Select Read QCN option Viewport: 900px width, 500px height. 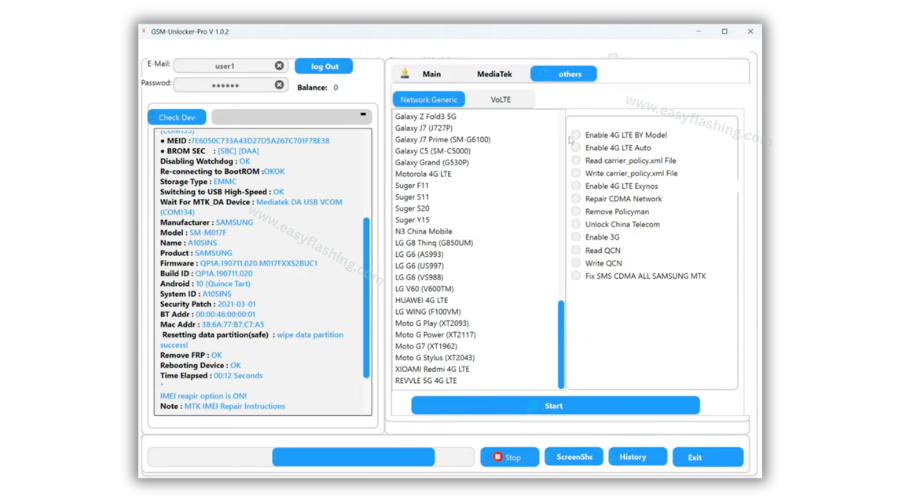(x=576, y=250)
